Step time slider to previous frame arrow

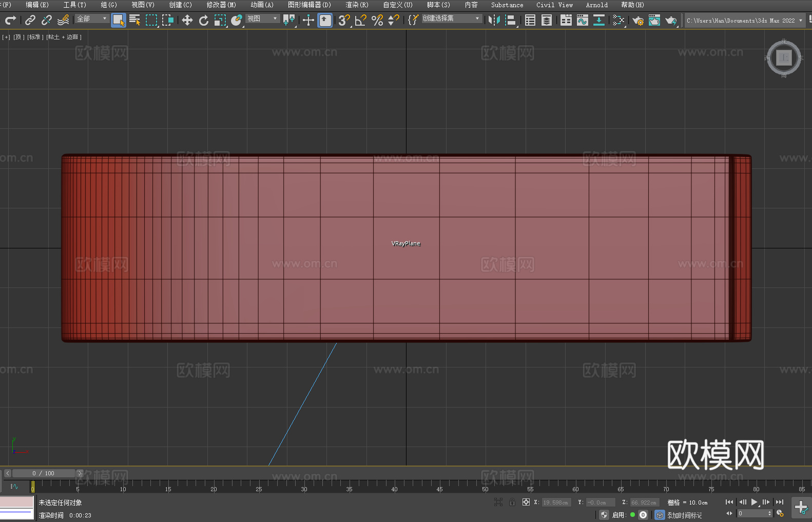point(7,473)
